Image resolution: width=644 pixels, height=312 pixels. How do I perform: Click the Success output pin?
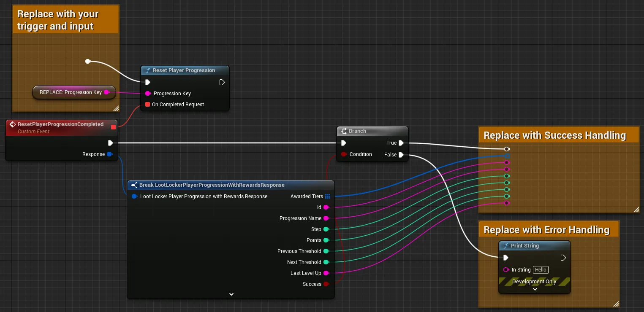(326, 284)
